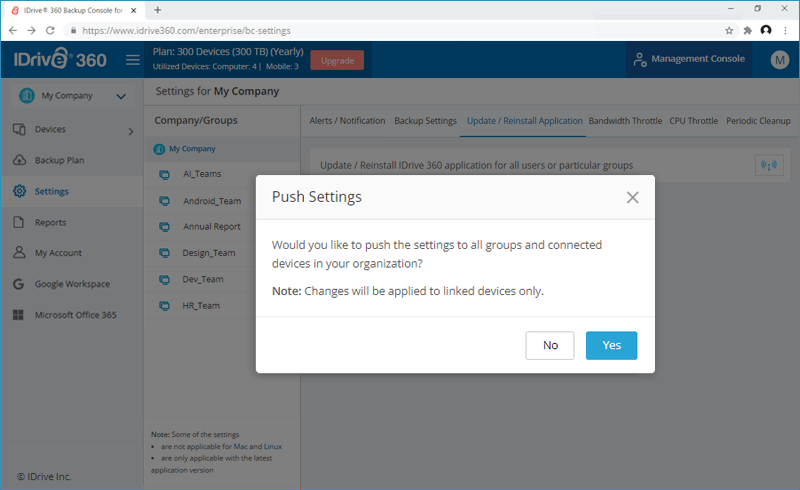Click the Upgrade button
This screenshot has width=800, height=490.
click(337, 60)
